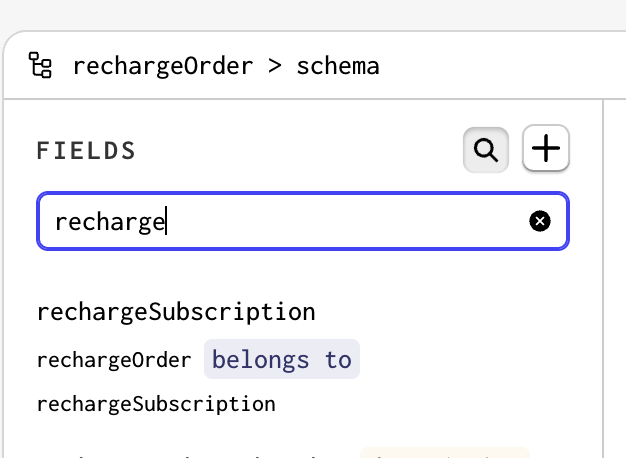Click related model rechargeSubscription below rechargeOrder
The height and width of the screenshot is (458, 626).
(156, 404)
